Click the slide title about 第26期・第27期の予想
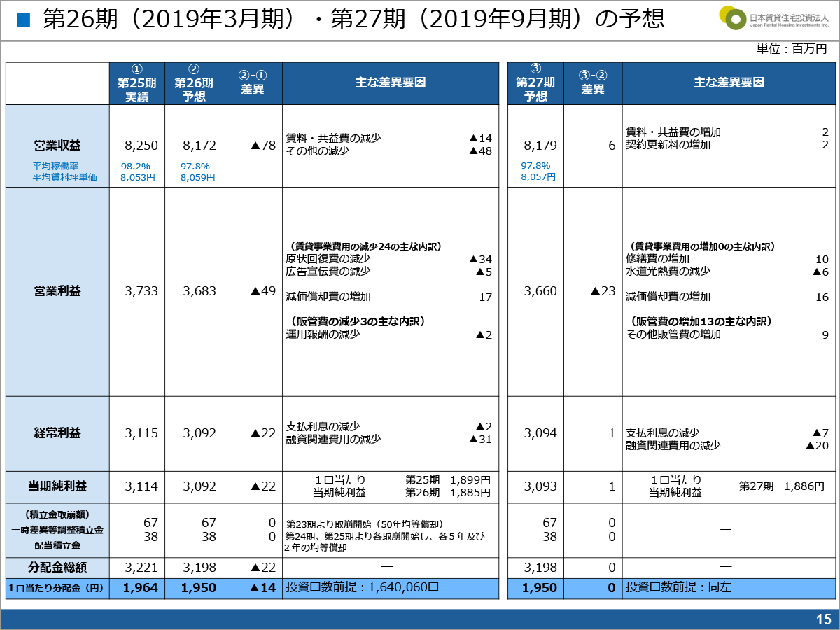Viewport: 840px width, 630px height. 353,19
